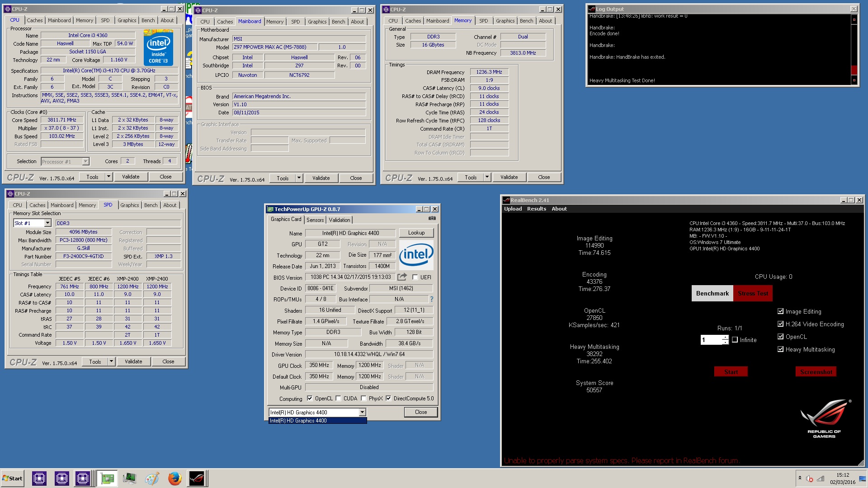Screen dimensions: 868x488
Task: Click the Log Output title bar icon
Action: [x=591, y=9]
